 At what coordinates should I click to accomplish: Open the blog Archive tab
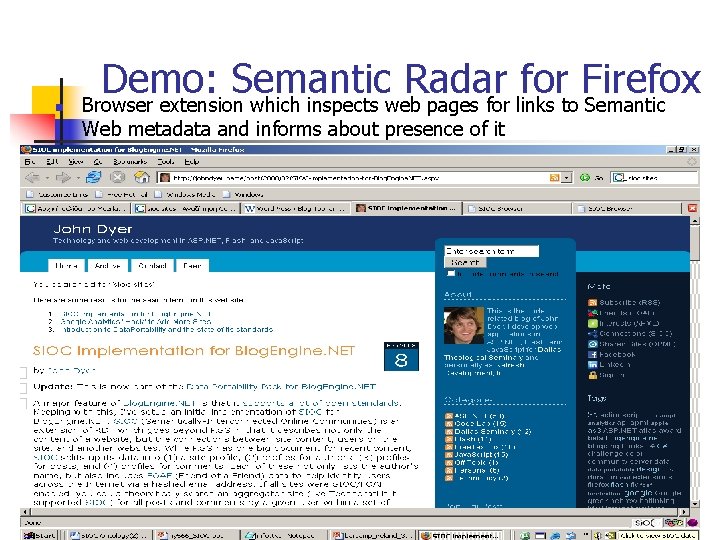point(107,265)
